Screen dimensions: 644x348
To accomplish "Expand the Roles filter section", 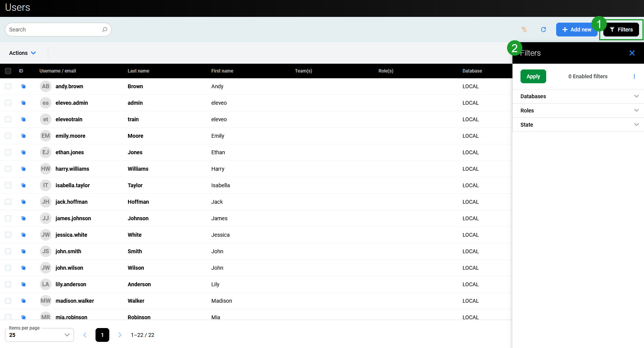I will click(x=578, y=111).
